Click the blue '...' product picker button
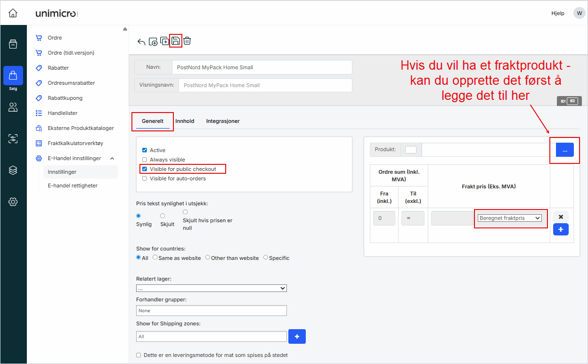The height and width of the screenshot is (364, 588). pyautogui.click(x=564, y=150)
